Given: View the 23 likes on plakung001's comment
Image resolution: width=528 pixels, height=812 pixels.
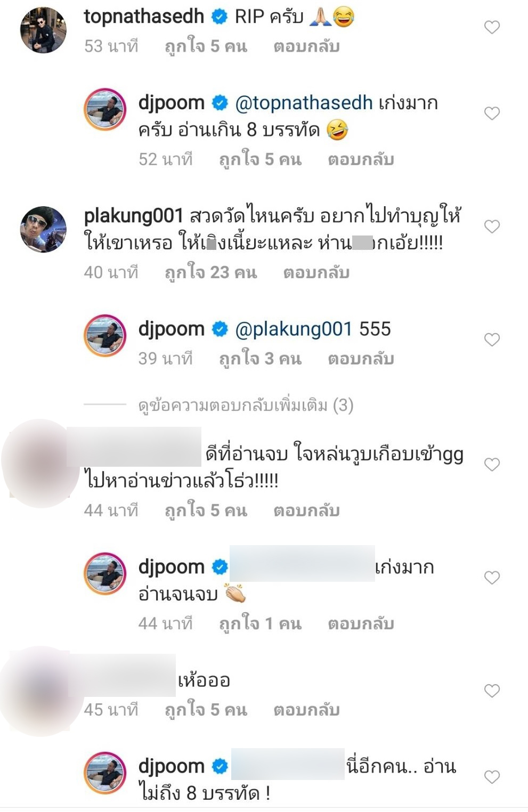Looking at the screenshot, I should [211, 273].
